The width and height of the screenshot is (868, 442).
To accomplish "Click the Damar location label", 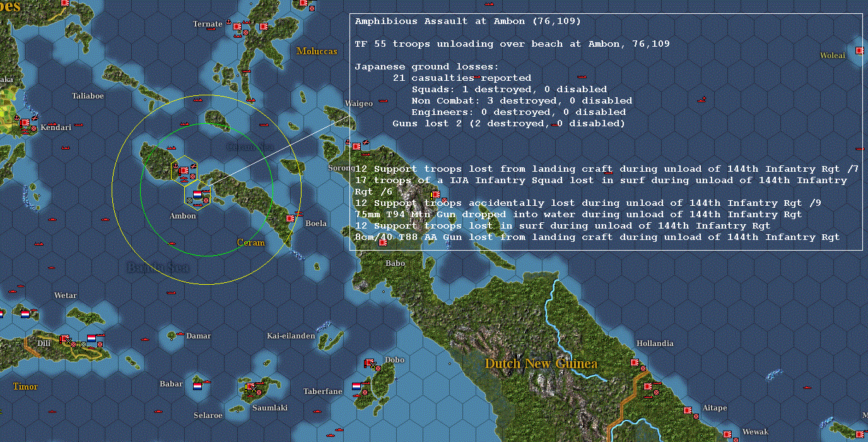I will (199, 336).
